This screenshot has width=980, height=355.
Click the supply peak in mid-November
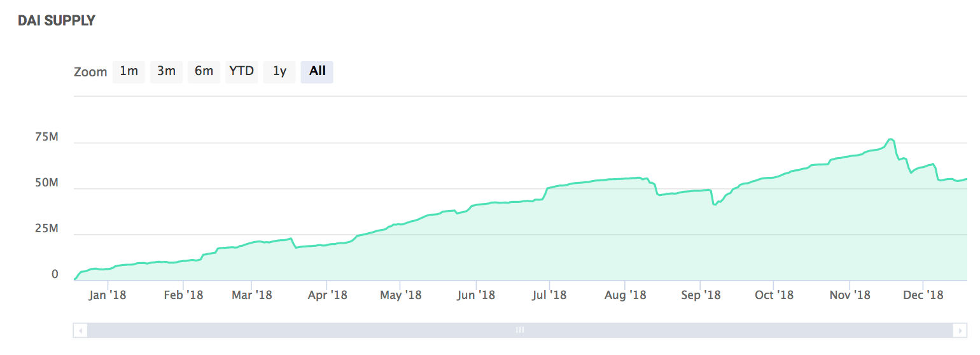(890, 139)
